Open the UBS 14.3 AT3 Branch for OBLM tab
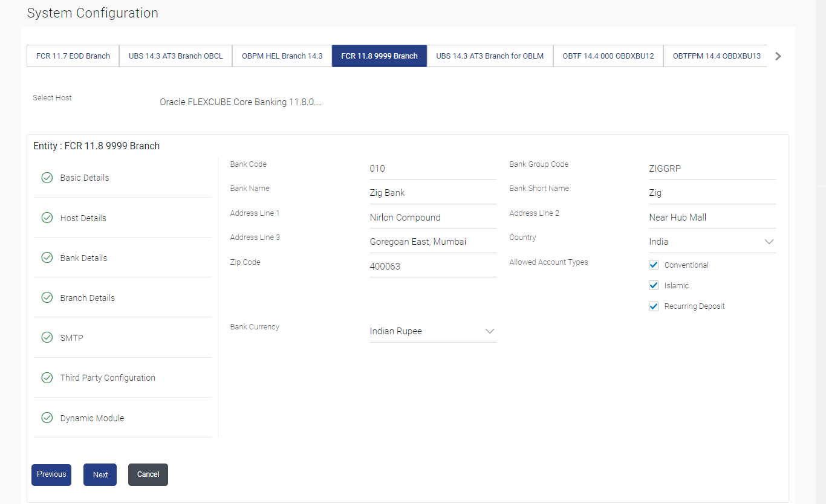The image size is (826, 504). click(x=490, y=56)
